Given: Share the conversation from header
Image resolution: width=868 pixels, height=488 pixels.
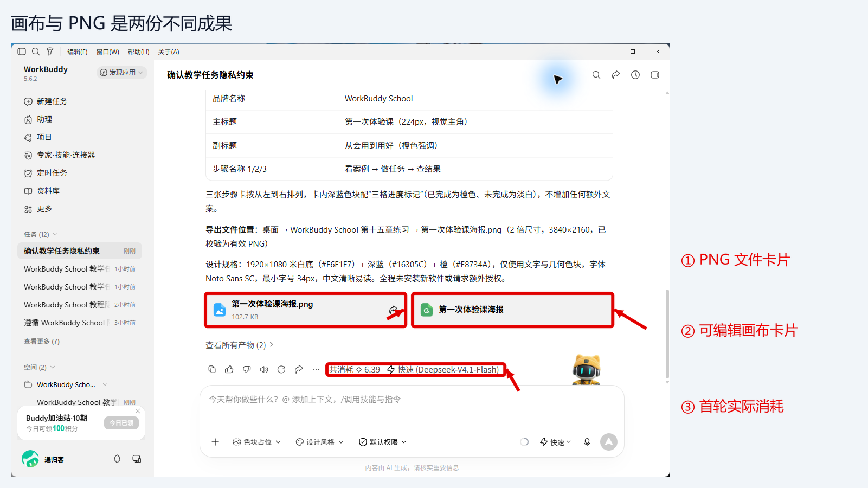Looking at the screenshot, I should tap(616, 75).
